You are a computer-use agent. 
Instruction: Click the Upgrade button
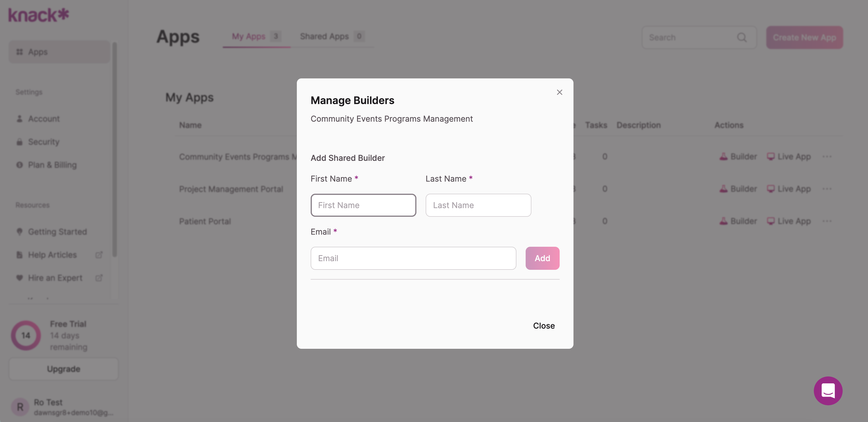(63, 369)
